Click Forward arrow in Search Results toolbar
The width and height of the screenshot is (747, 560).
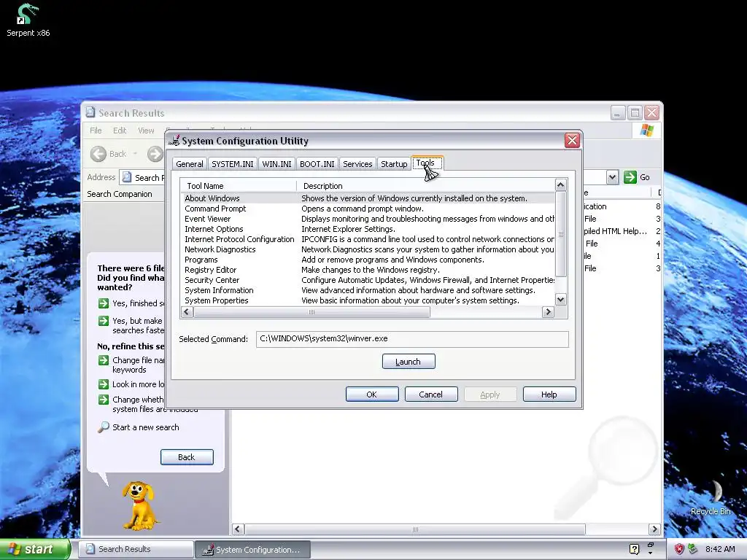click(x=155, y=154)
